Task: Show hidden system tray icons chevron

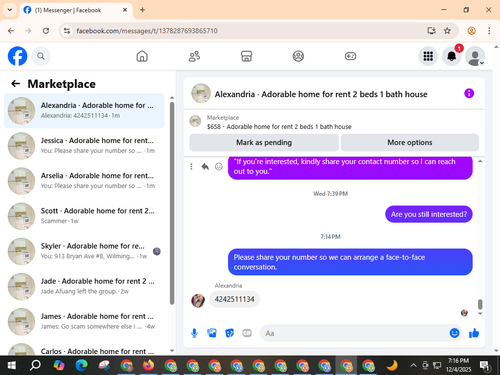Action: pos(413,366)
